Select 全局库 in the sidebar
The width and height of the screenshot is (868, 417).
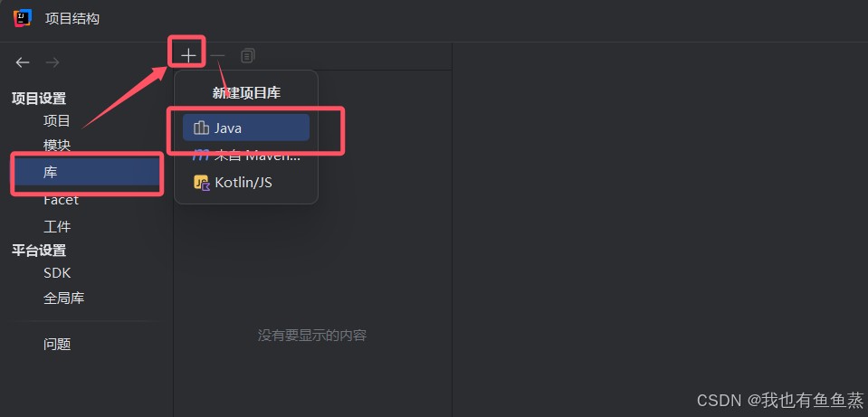[63, 299]
